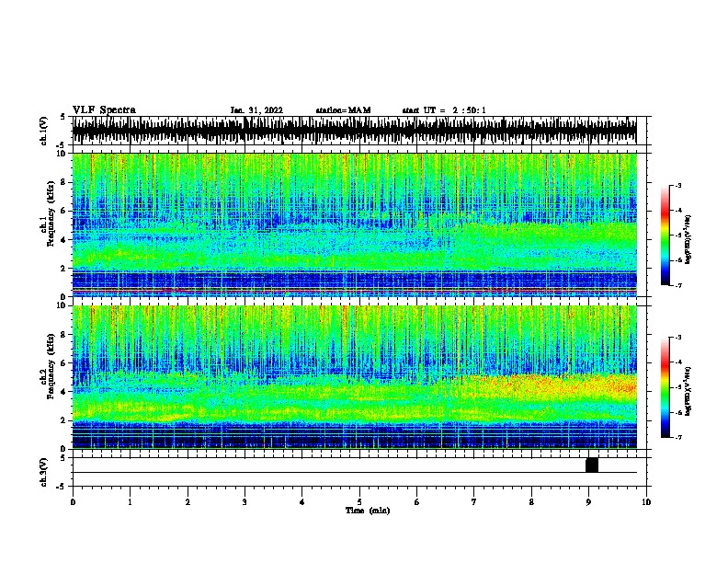Click the date "Jan. 31, 2022"
Viewport: 728px width, 563px height.
pos(256,110)
